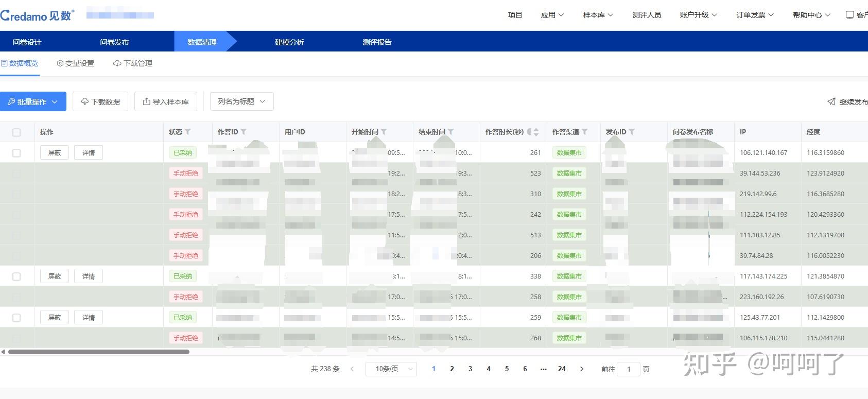The image size is (868, 399).
Task: Click the 导入样本库 button
Action: tap(166, 101)
